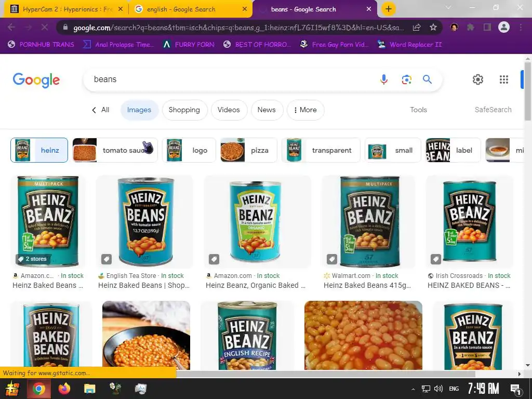Switch to Videos results

[229, 110]
